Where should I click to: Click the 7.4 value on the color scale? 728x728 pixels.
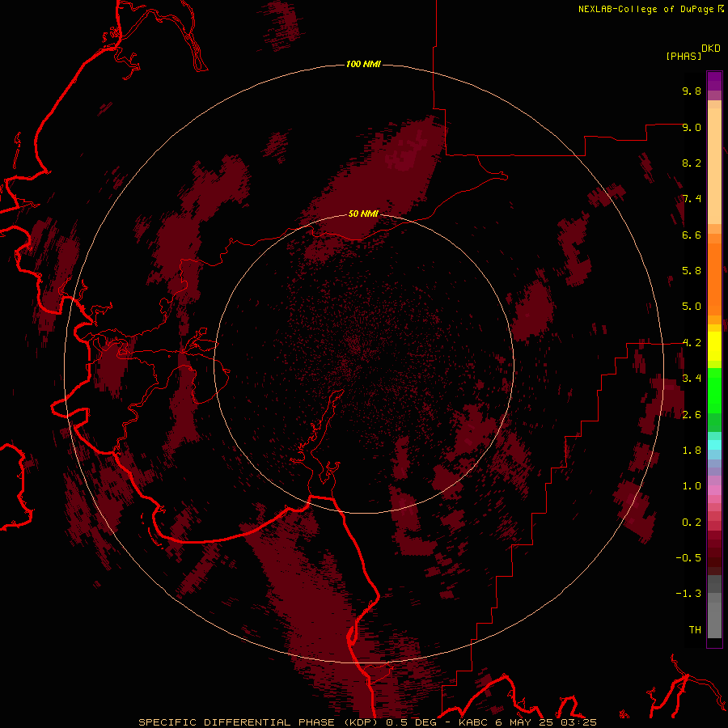point(692,199)
